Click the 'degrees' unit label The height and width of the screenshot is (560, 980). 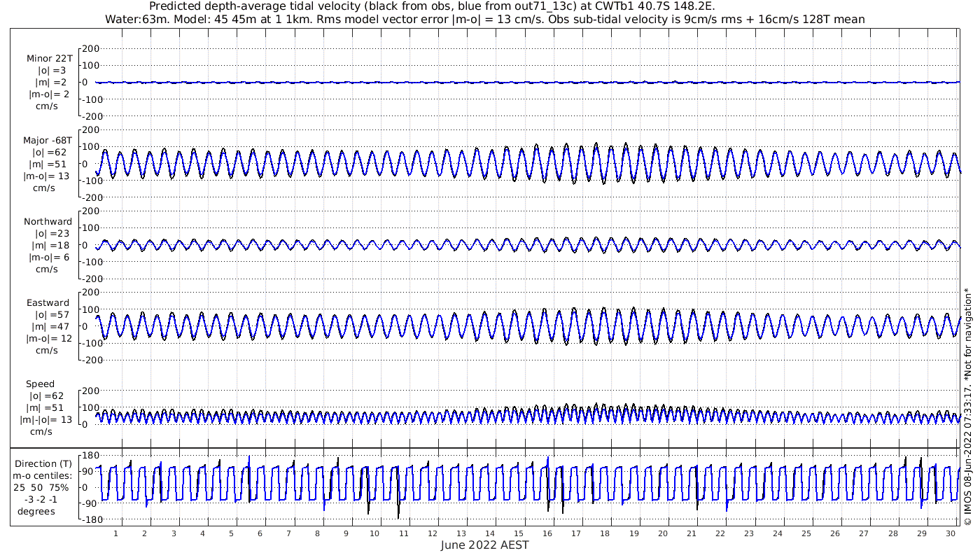36,511
